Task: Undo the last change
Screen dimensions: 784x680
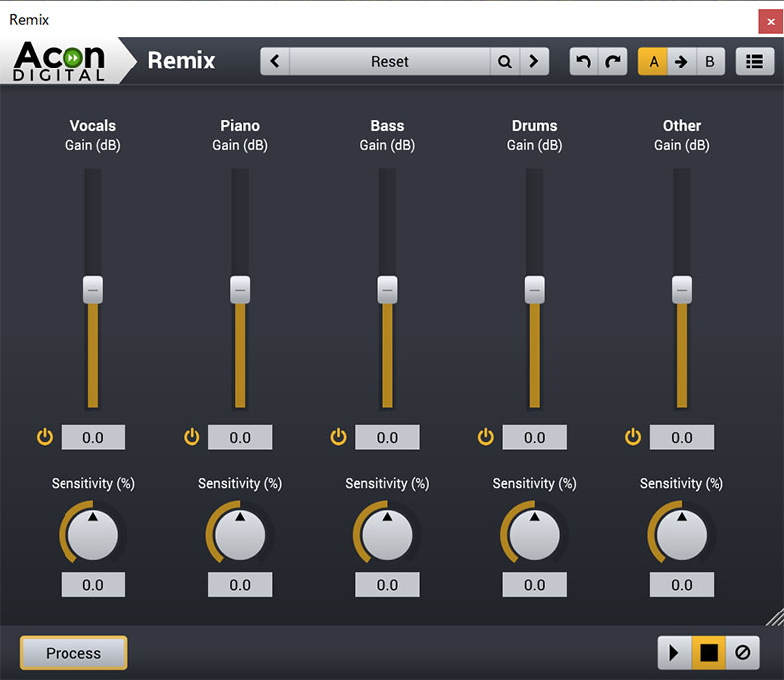Action: coord(584,61)
